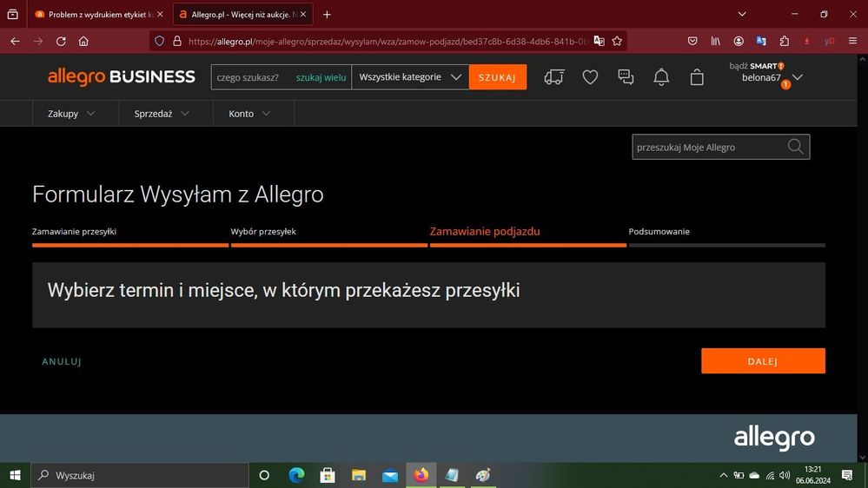Click the translate page icon in address bar
Image resolution: width=868 pixels, height=488 pixels.
pos(599,41)
